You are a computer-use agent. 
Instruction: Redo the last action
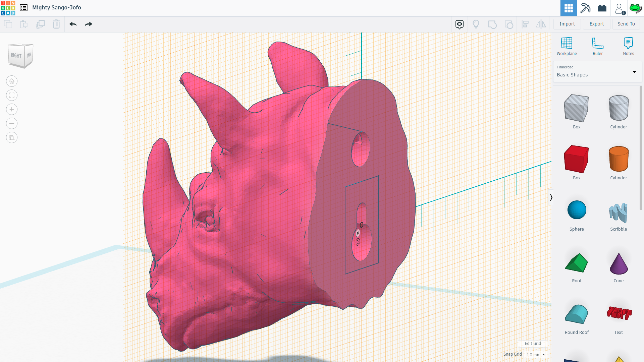click(x=89, y=24)
